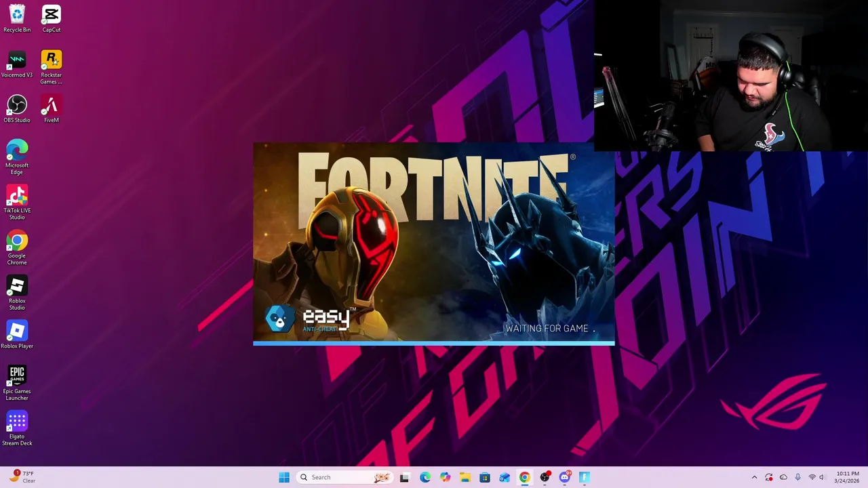Open the Windows Start menu

tap(284, 477)
